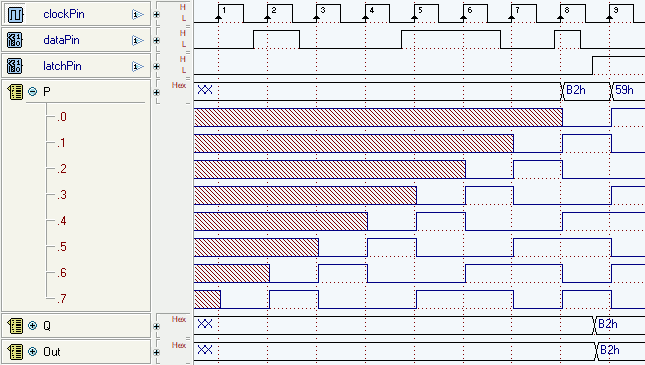
Task: Click clock edge marker 1
Action: pos(219,17)
